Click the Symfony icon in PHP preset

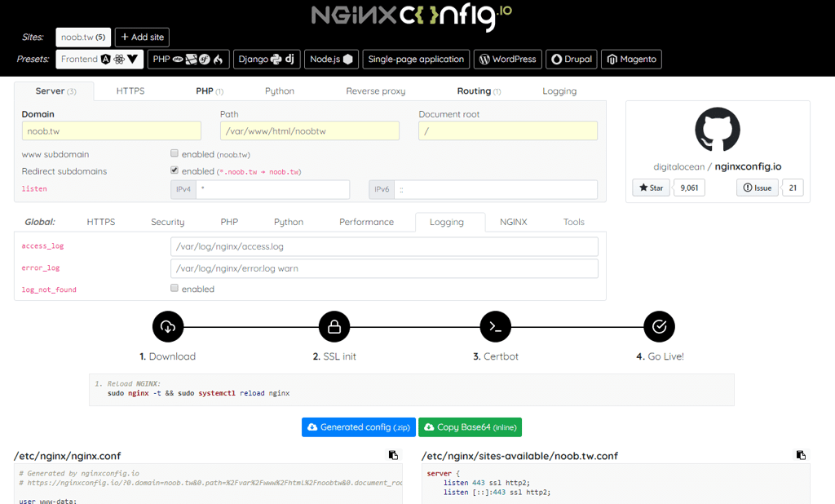tap(205, 59)
